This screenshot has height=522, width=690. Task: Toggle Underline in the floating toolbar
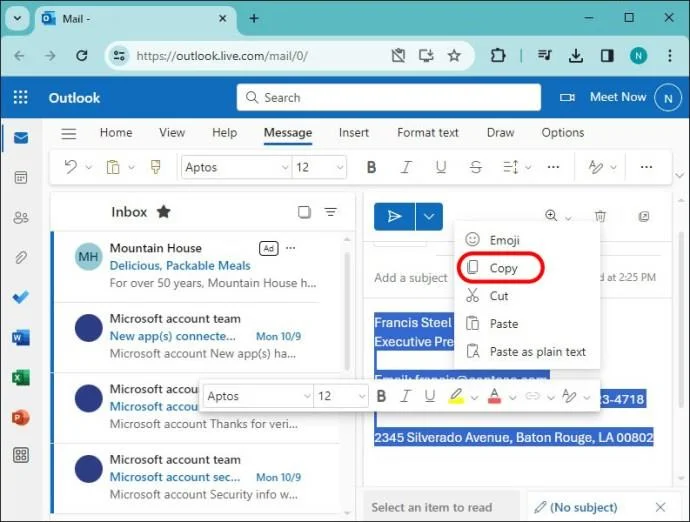click(x=430, y=396)
